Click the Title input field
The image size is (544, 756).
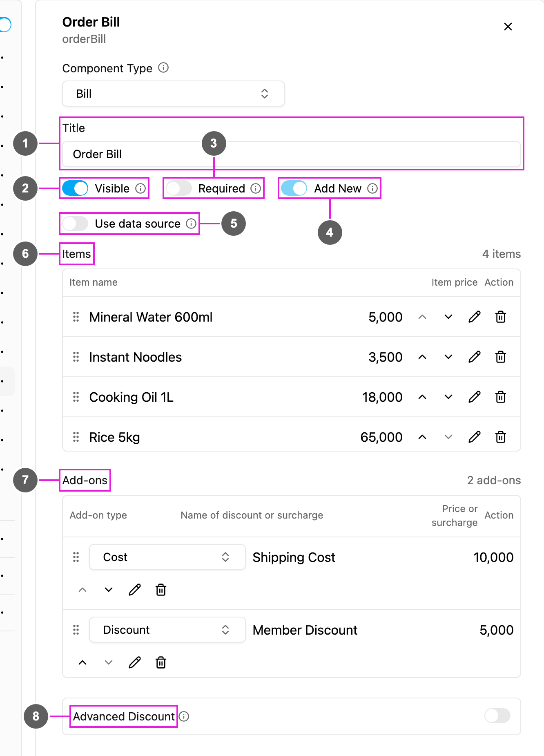pyautogui.click(x=292, y=154)
